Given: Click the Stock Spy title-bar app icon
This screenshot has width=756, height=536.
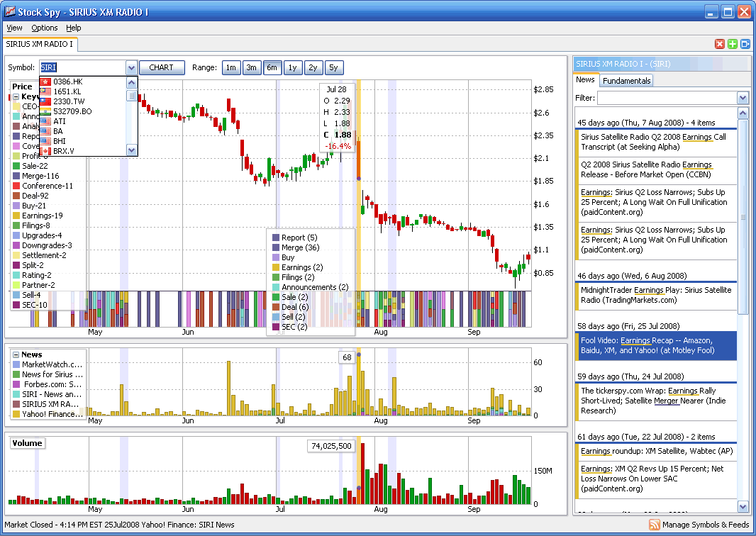Looking at the screenshot, I should click(10, 11).
